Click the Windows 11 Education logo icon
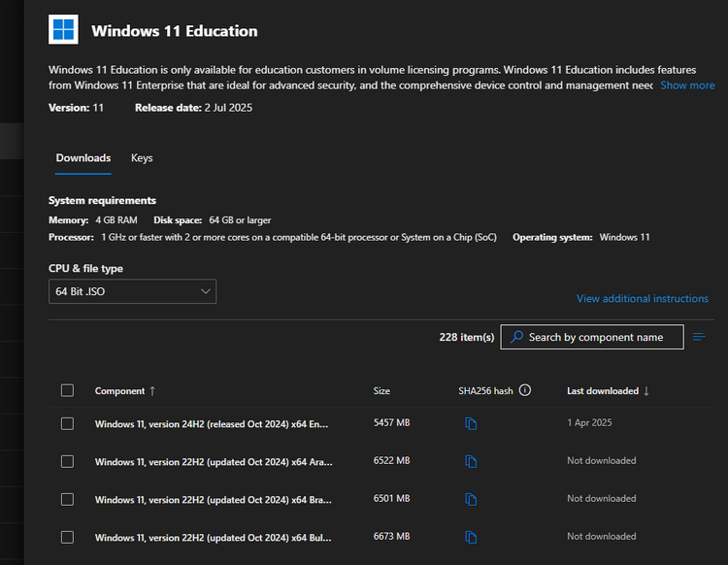Image resolution: width=728 pixels, height=565 pixels. pos(63,29)
